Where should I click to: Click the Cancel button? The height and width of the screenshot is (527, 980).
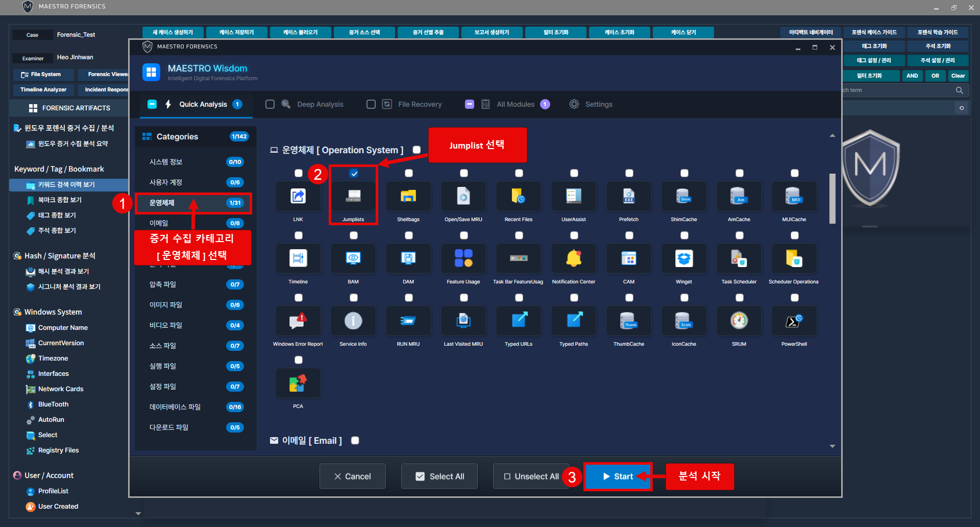pos(353,476)
